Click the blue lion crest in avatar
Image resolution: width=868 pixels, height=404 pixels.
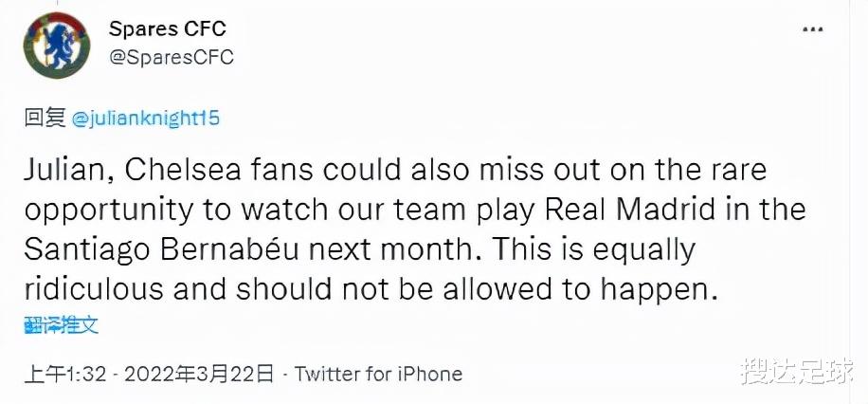[57, 45]
